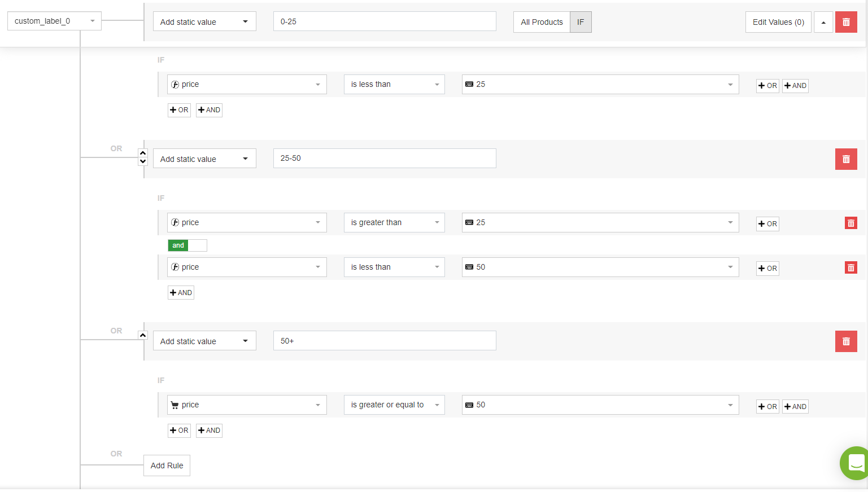Remove the 'is greater than 25' condition

(850, 223)
